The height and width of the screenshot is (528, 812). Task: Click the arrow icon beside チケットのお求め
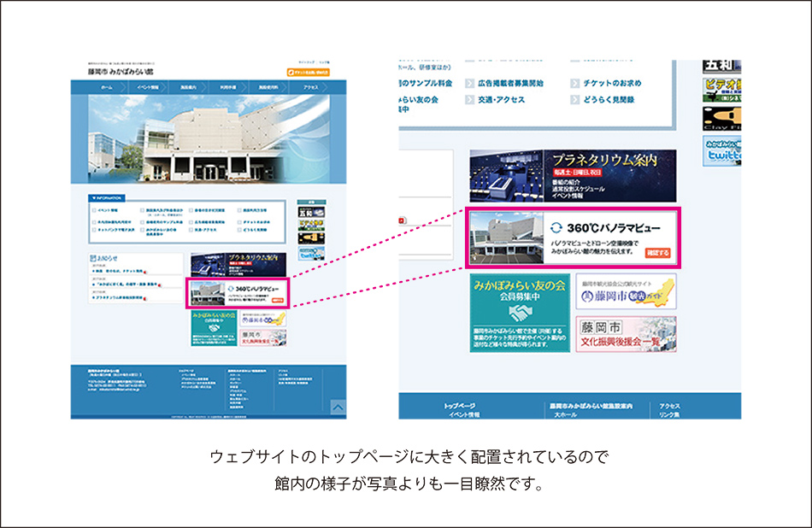click(x=576, y=84)
